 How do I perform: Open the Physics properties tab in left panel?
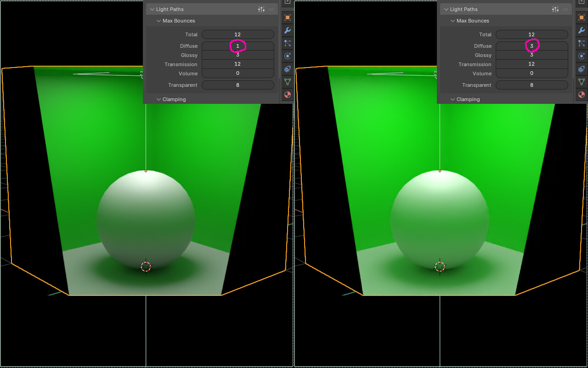pyautogui.click(x=288, y=56)
